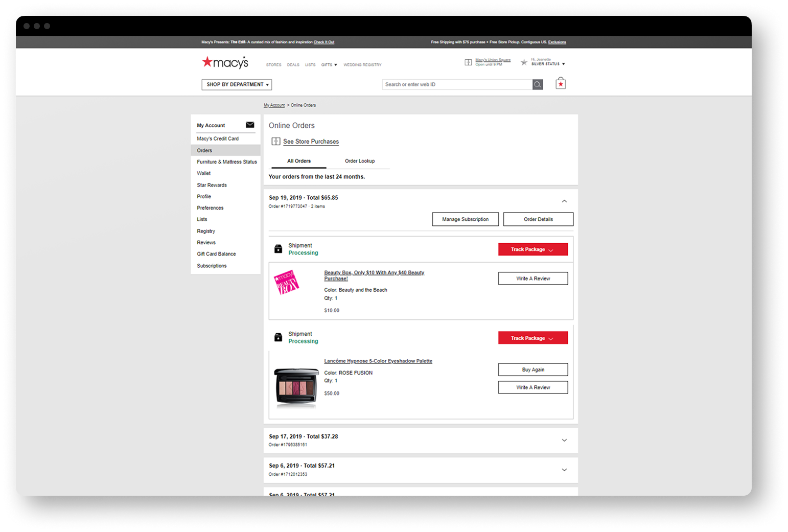Click the My Account breadcrumb link
Image resolution: width=788 pixels, height=532 pixels.
point(274,105)
